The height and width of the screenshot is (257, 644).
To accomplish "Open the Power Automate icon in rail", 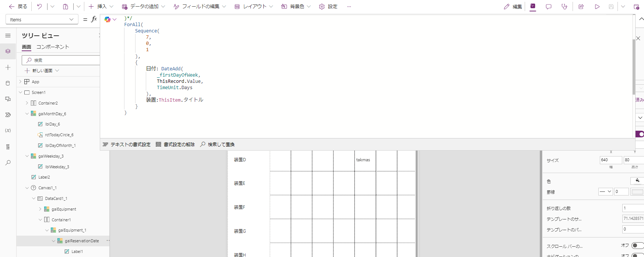I will pyautogui.click(x=8, y=115).
